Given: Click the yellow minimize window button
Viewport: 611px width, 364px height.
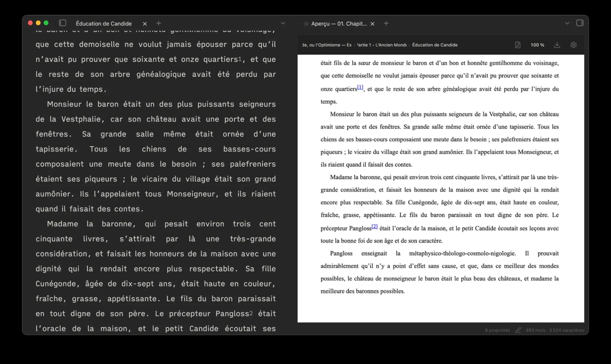Looking at the screenshot, I should 38,23.
